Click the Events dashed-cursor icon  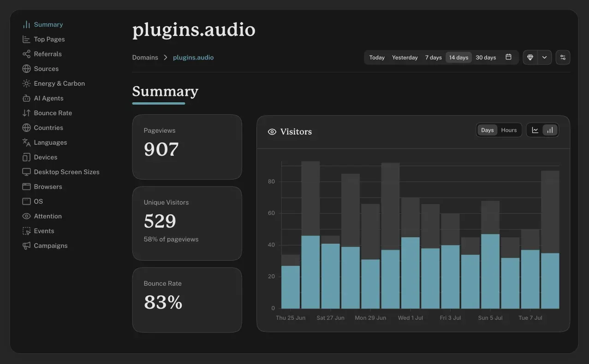(26, 231)
